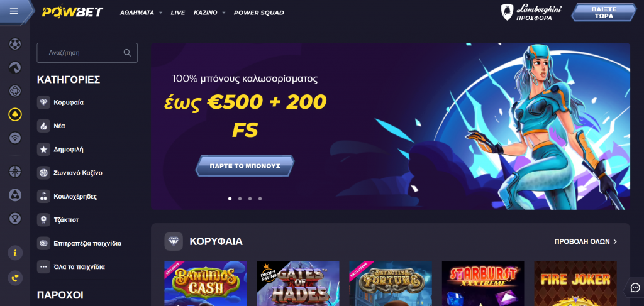
Task: Expand the ΑΘΛΗΜΑΤΑ dropdown menu
Action: click(x=141, y=13)
